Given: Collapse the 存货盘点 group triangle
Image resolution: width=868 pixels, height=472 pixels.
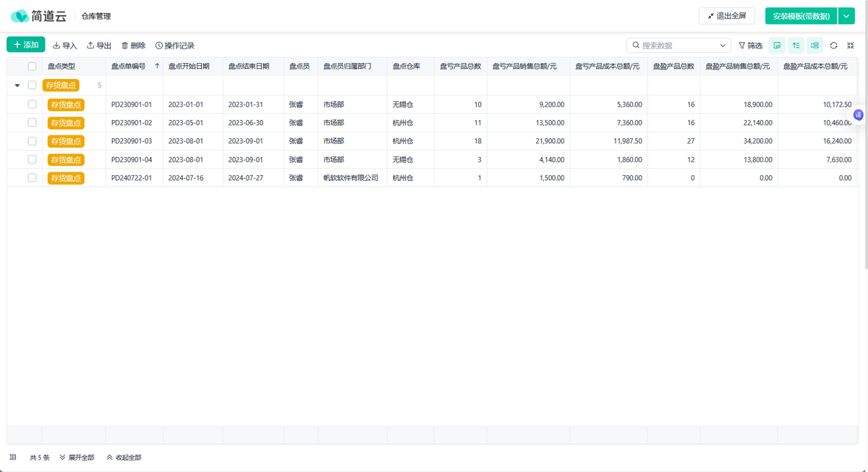Looking at the screenshot, I should (17, 85).
